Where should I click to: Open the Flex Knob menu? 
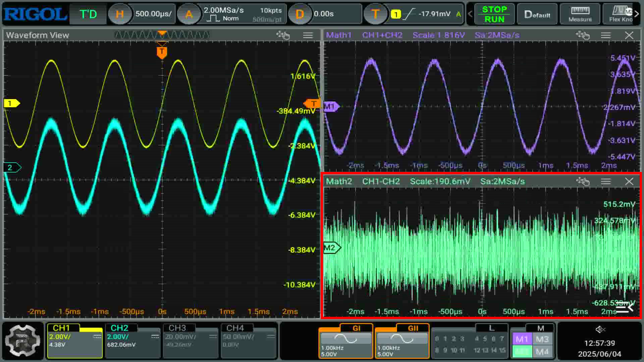(621, 14)
